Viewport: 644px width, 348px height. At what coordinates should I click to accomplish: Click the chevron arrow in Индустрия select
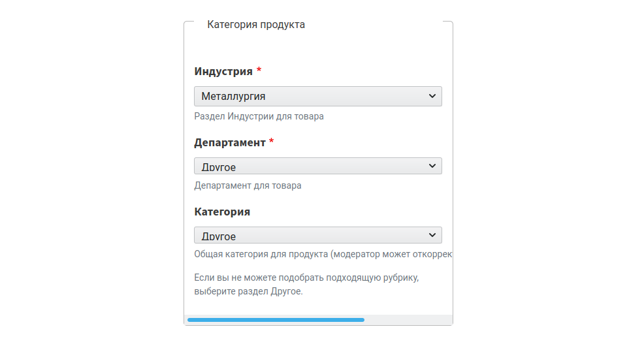(x=432, y=96)
